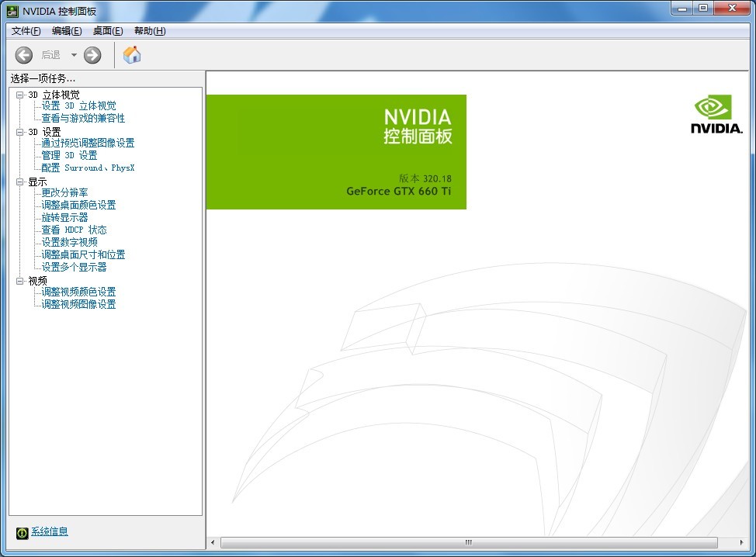Viewport: 756px width, 557px height.
Task: Maximize the NVIDIA control panel window
Action: [x=703, y=9]
